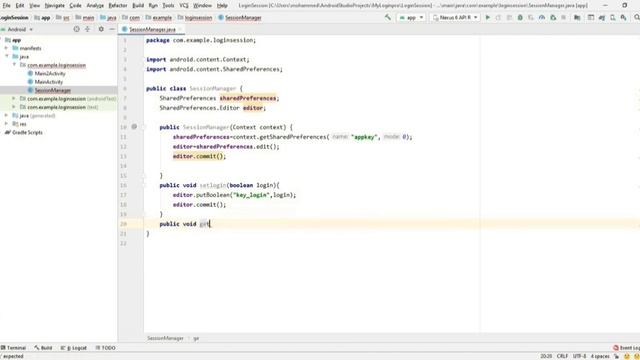Click 4 spaces indent setting in status bar

[x=600, y=356]
